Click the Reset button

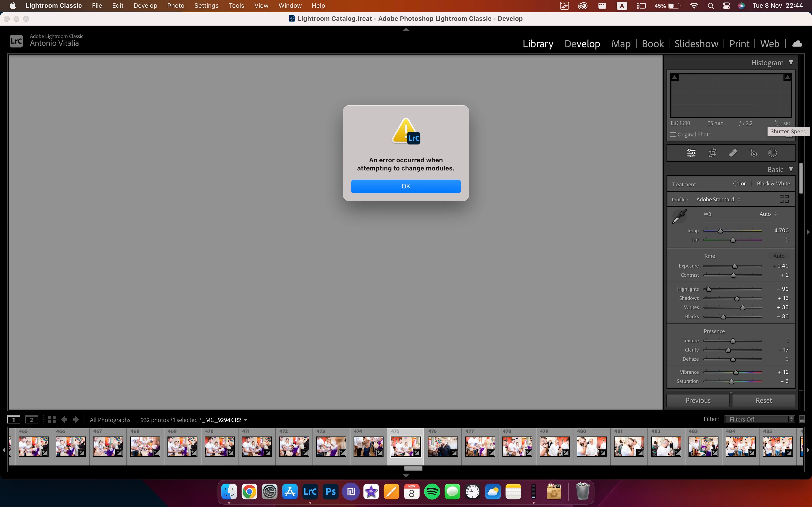click(x=763, y=400)
